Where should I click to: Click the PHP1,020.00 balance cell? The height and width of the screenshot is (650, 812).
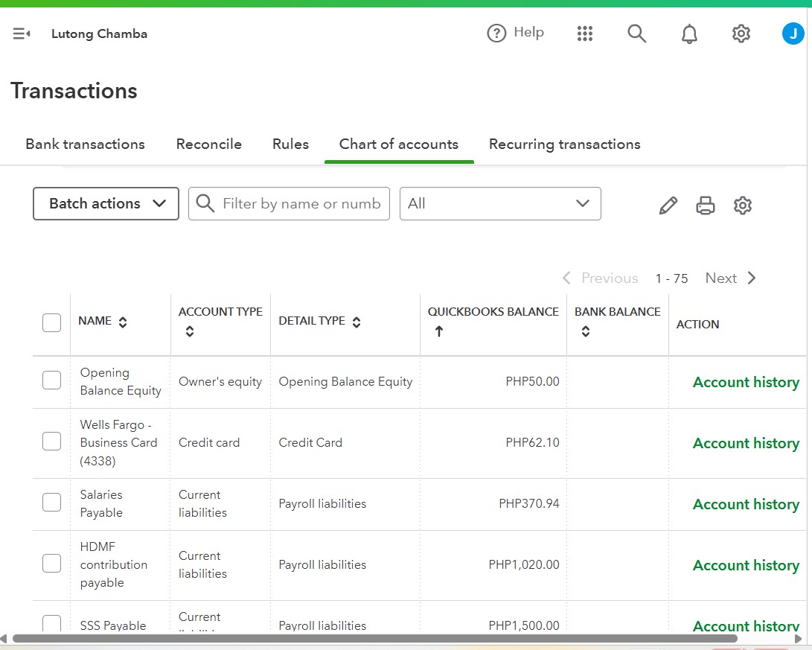(524, 565)
